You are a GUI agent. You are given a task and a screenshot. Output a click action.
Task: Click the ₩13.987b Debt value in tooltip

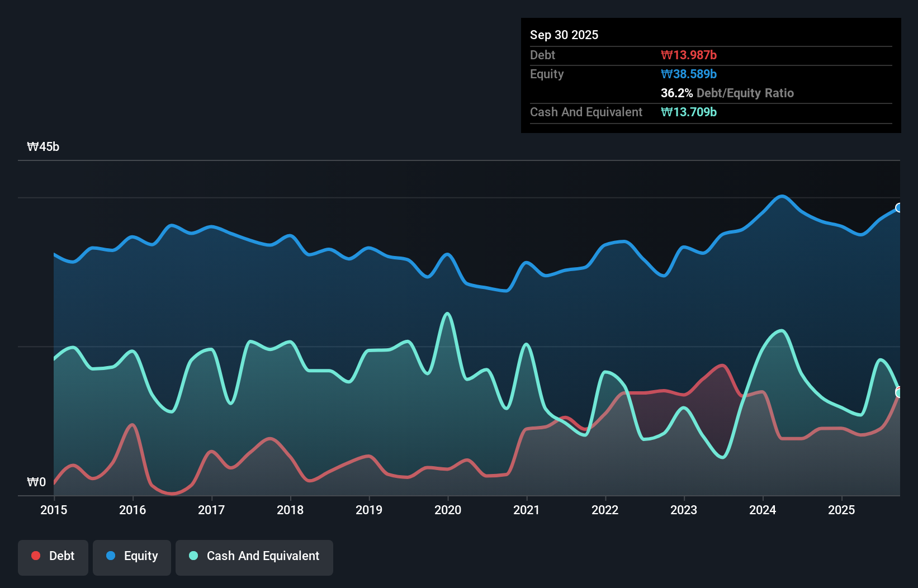(x=689, y=55)
